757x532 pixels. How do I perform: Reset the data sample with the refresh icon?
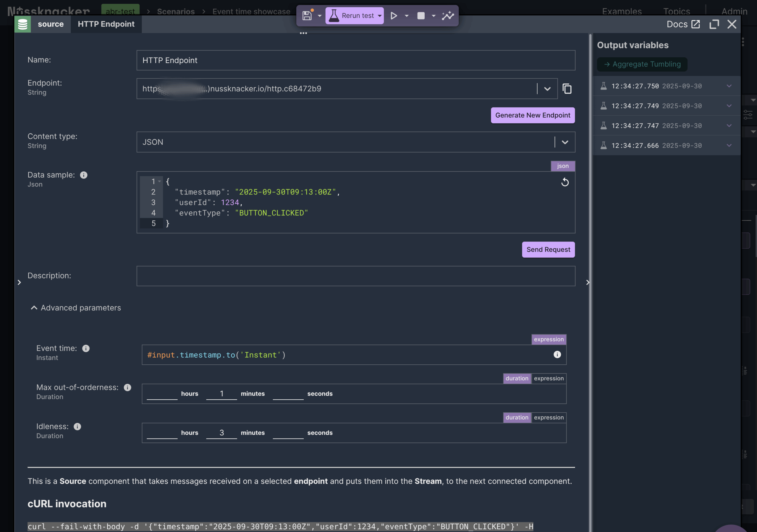point(565,182)
